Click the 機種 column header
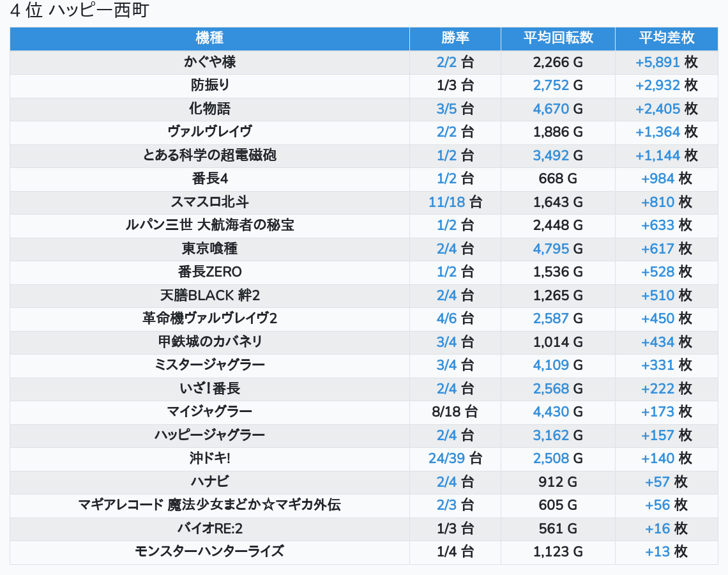Viewport: 728px width, 575px height. [209, 38]
